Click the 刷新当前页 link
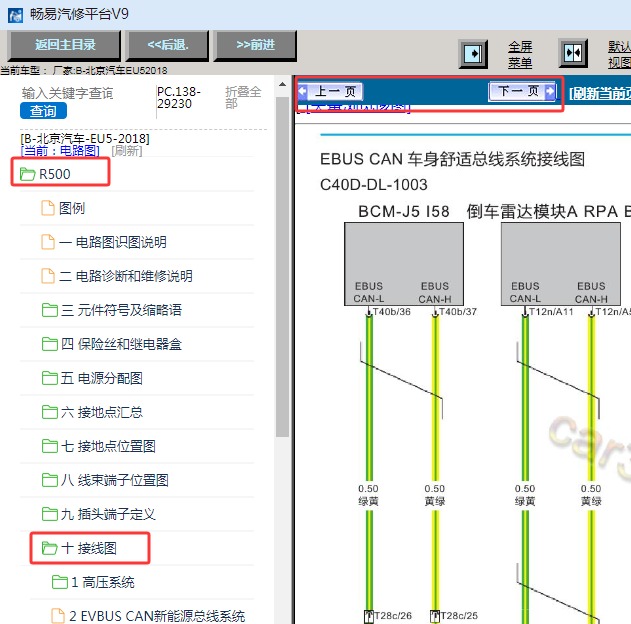The height and width of the screenshot is (624, 631). pyautogui.click(x=600, y=93)
